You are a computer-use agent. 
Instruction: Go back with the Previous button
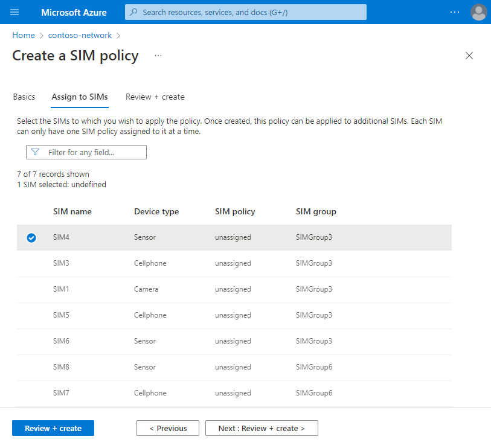click(x=168, y=428)
